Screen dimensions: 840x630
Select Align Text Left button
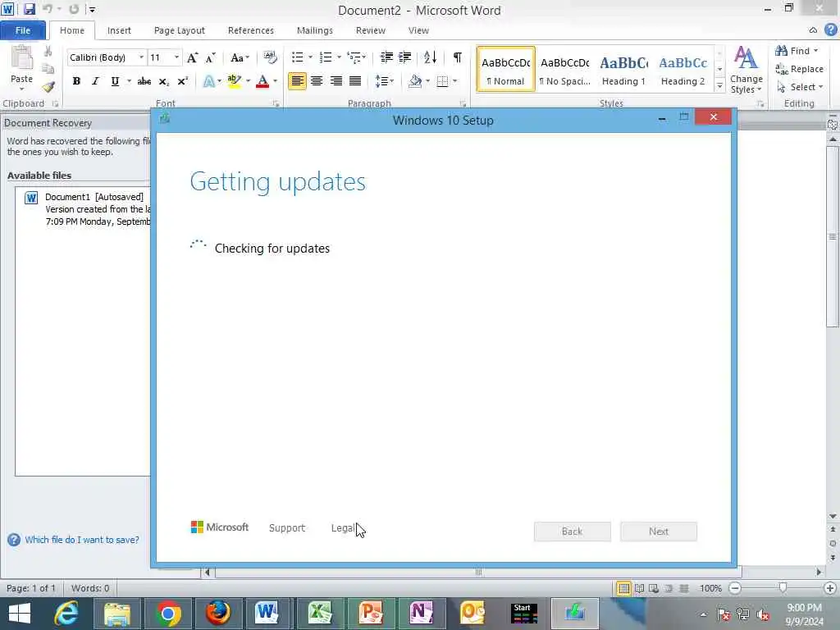297,81
